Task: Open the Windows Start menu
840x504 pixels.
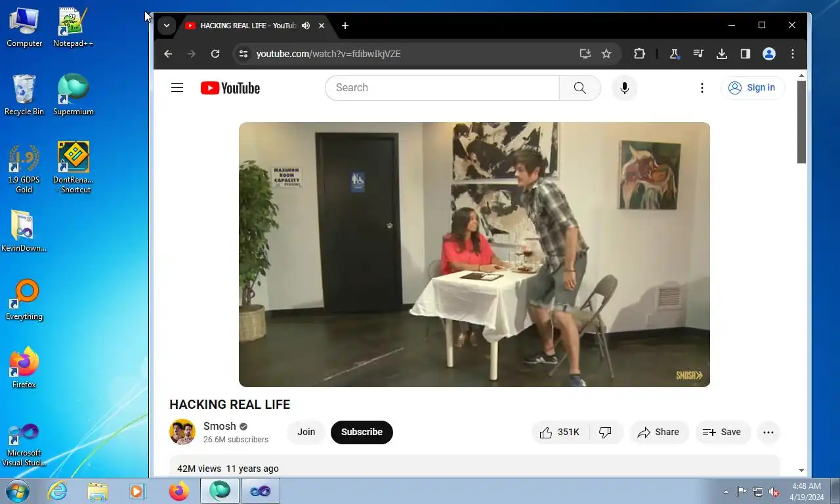Action: 18,491
